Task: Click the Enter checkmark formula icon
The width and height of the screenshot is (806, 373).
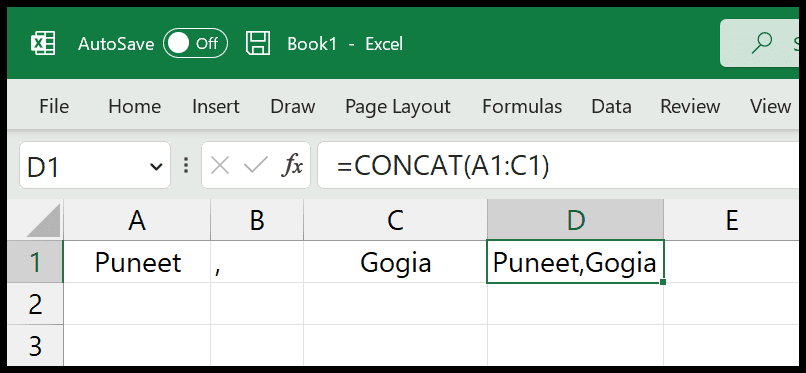Action: point(255,166)
